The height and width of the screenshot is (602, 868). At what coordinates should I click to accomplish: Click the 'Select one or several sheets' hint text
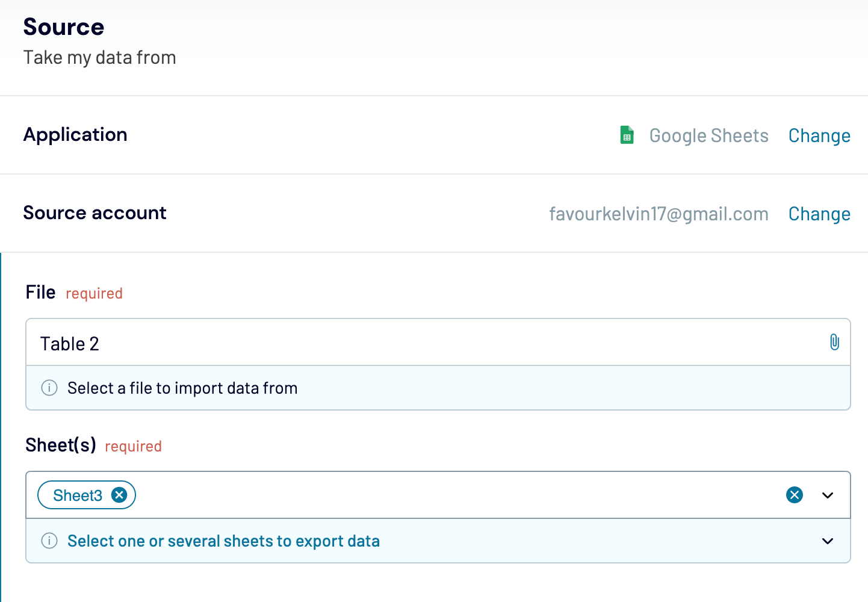(224, 541)
